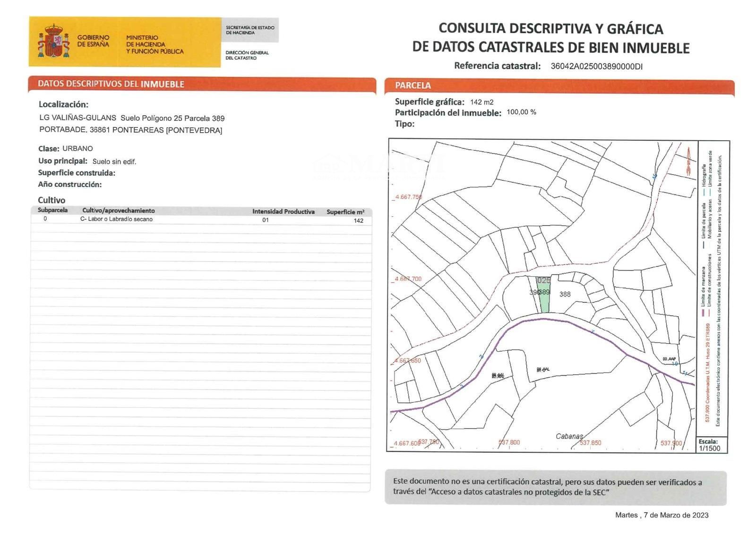The width and height of the screenshot is (756, 534).
Task: Click map coordinate '4.667.600'
Action: [407, 444]
